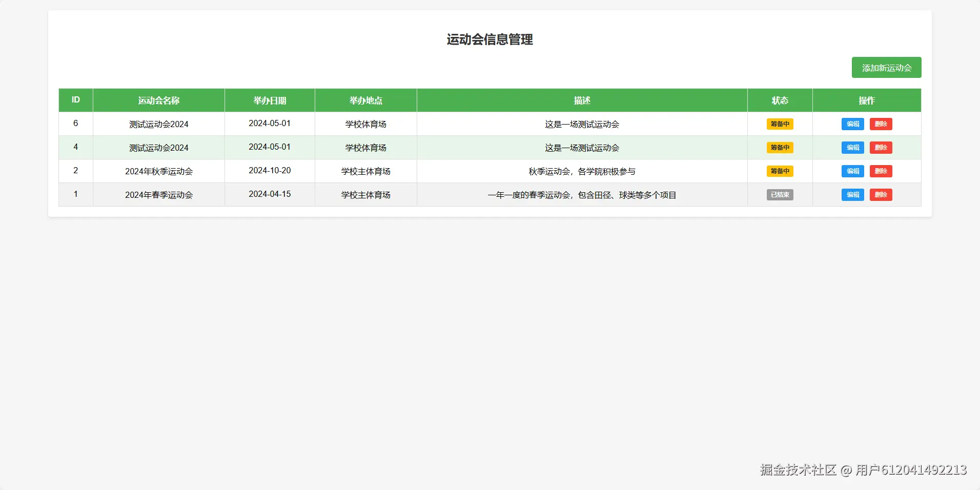The height and width of the screenshot is (490, 980).
Task: Click the 筹备中 status badge in ID 6 row
Action: coord(780,124)
